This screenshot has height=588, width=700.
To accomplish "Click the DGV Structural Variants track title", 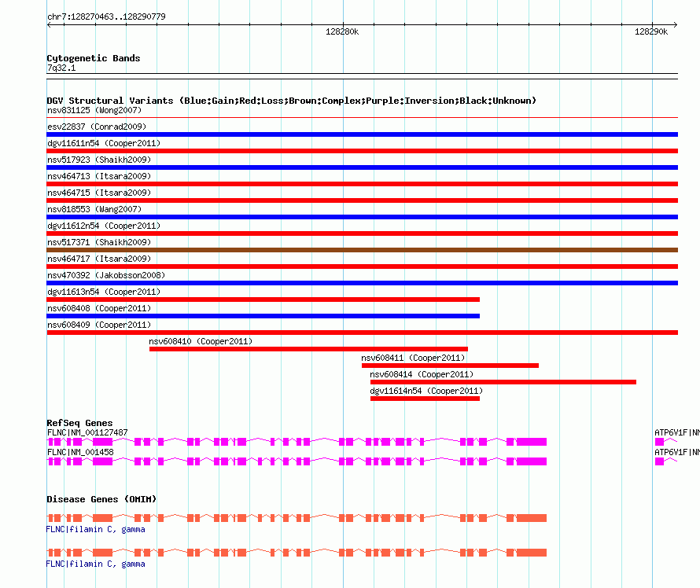I will (x=292, y=101).
